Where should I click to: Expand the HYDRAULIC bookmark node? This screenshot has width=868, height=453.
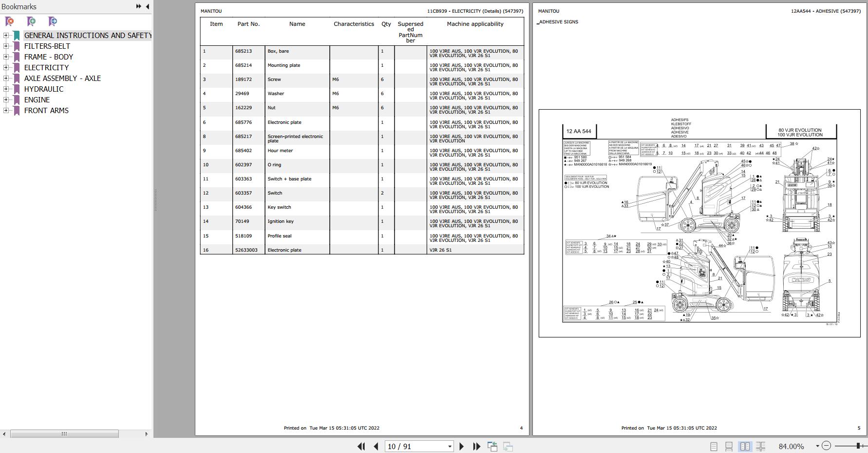click(6, 89)
